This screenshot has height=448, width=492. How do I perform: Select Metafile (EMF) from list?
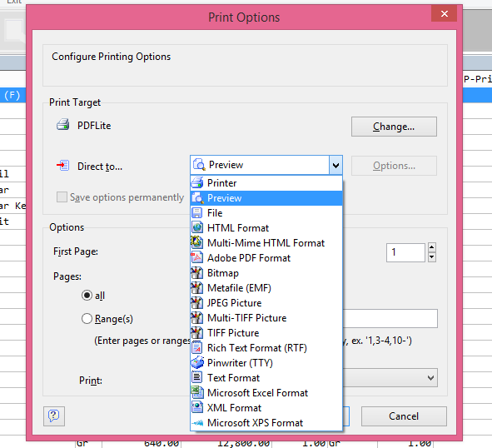click(266, 287)
